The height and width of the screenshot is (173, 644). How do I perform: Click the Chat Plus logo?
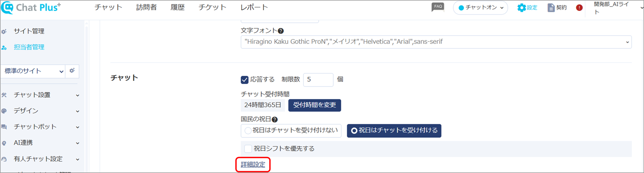31,7
